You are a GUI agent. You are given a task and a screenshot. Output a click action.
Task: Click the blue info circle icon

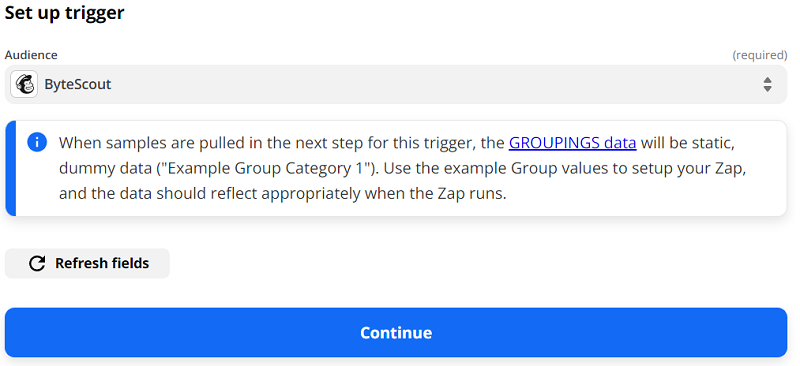coord(37,142)
